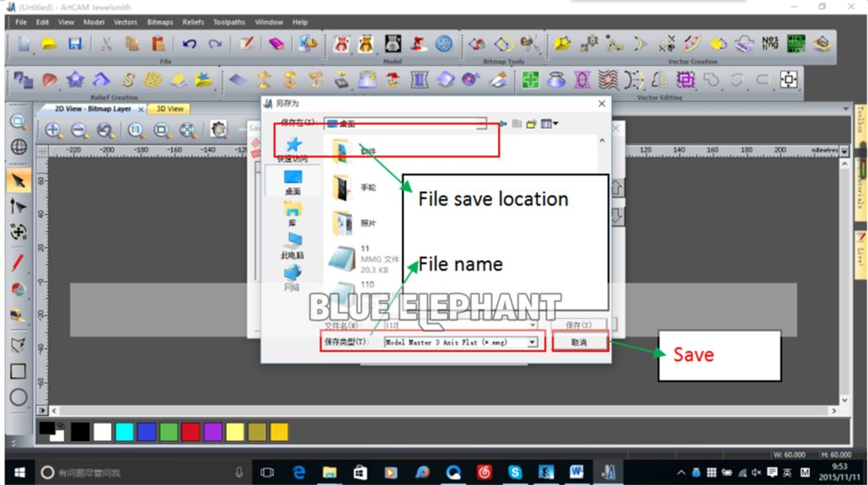
Task: Open the File menu
Action: (x=21, y=22)
